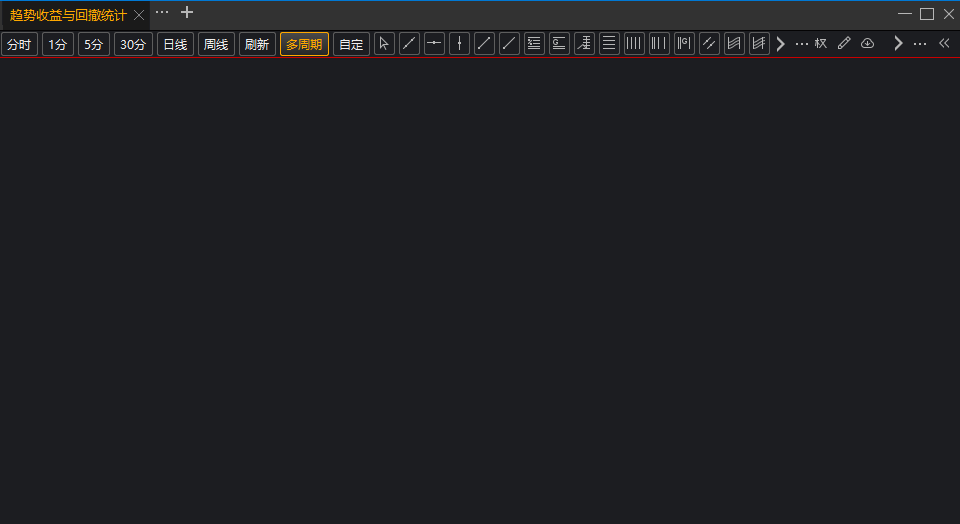Toggle the 多周期 multi-period mode
The image size is (960, 524).
point(304,44)
